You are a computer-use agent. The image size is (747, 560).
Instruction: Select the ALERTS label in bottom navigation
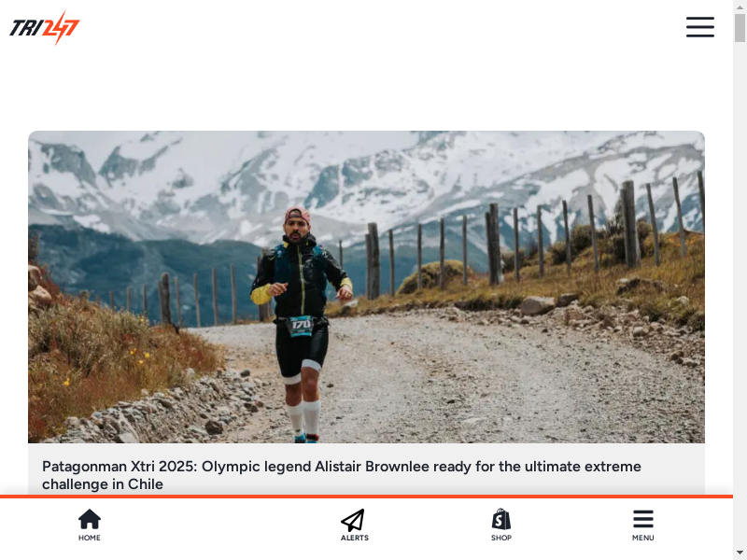(x=355, y=538)
